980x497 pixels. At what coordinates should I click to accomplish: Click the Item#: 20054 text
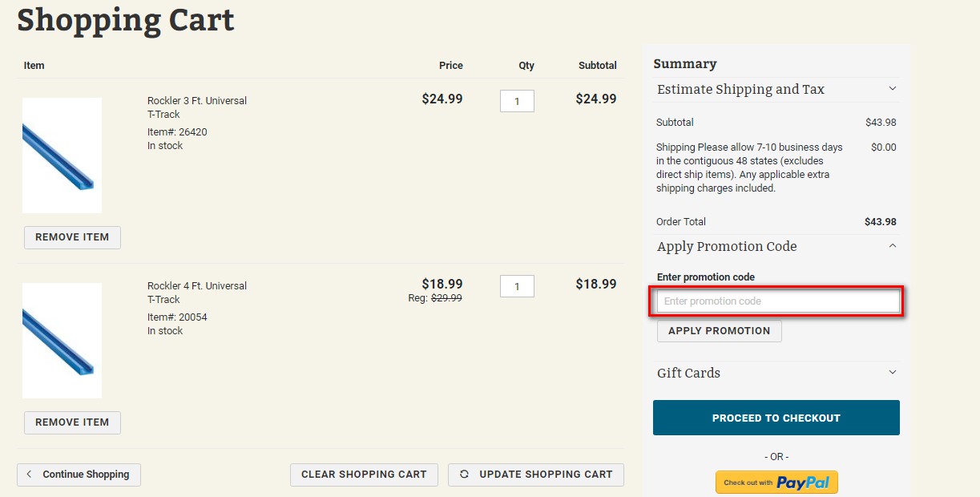point(177,317)
